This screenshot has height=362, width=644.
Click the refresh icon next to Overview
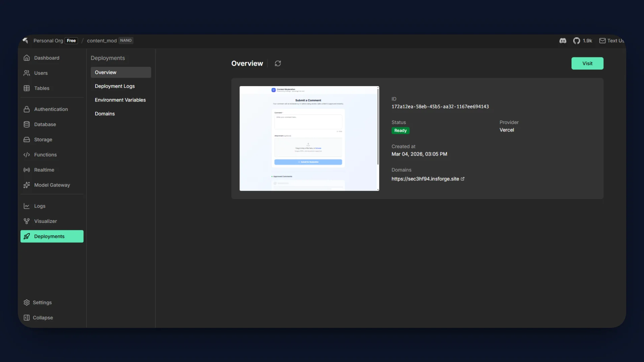pyautogui.click(x=278, y=63)
